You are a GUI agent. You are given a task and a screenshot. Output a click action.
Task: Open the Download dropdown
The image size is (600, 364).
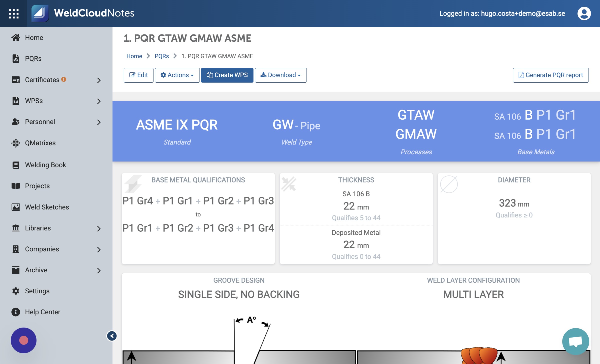pos(281,75)
